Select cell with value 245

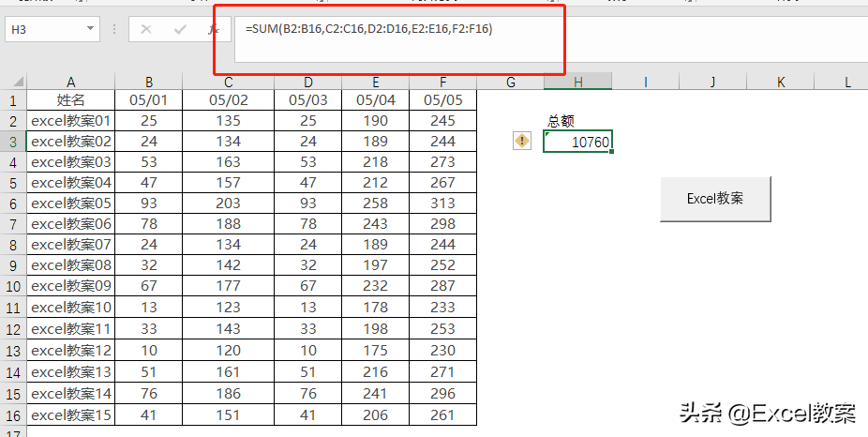(x=442, y=121)
